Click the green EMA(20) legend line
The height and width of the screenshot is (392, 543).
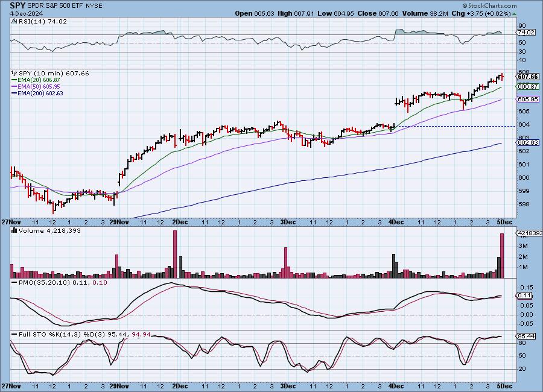point(14,80)
